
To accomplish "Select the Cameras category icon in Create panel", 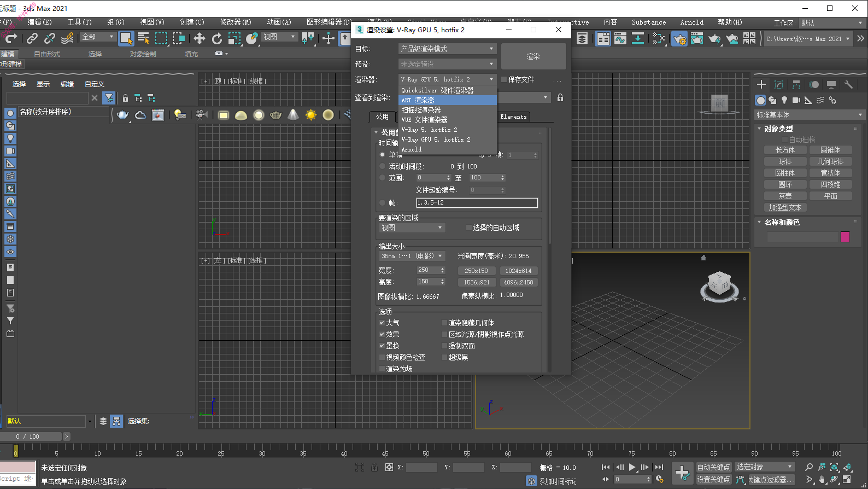I will pyautogui.click(x=796, y=100).
